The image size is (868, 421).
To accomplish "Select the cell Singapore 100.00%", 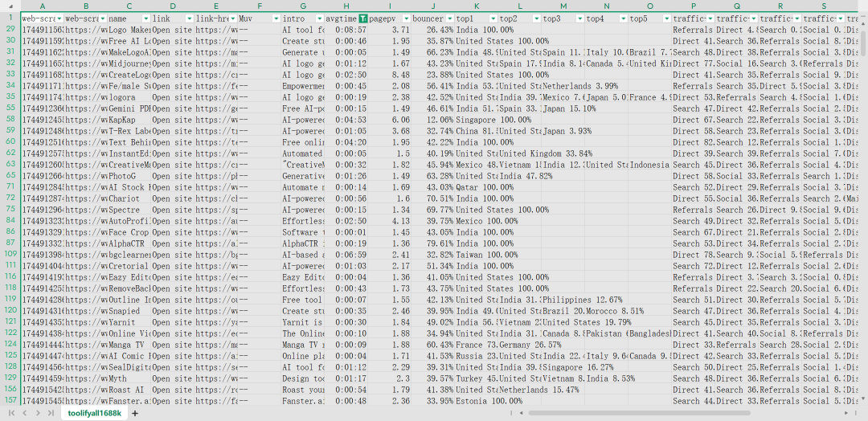I will (476, 120).
